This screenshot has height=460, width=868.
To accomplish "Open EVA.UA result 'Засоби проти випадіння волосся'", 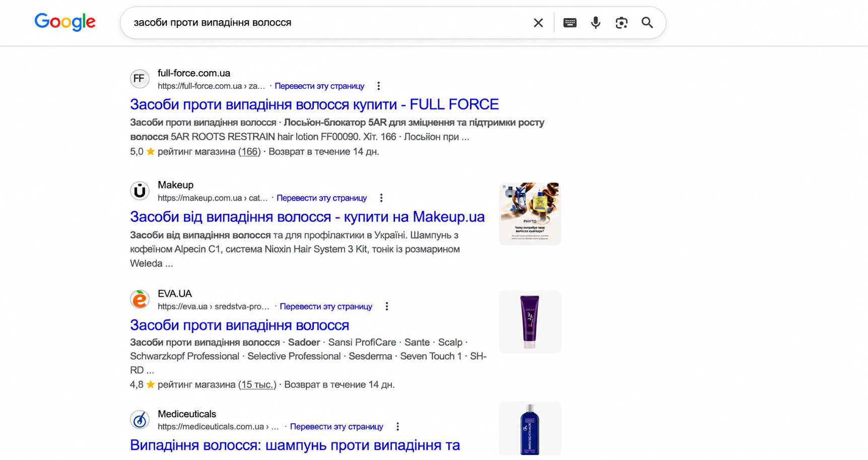I will coord(239,325).
